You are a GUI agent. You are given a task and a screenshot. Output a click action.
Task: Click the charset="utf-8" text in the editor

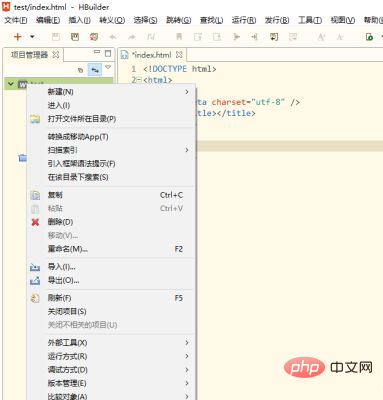tap(248, 102)
